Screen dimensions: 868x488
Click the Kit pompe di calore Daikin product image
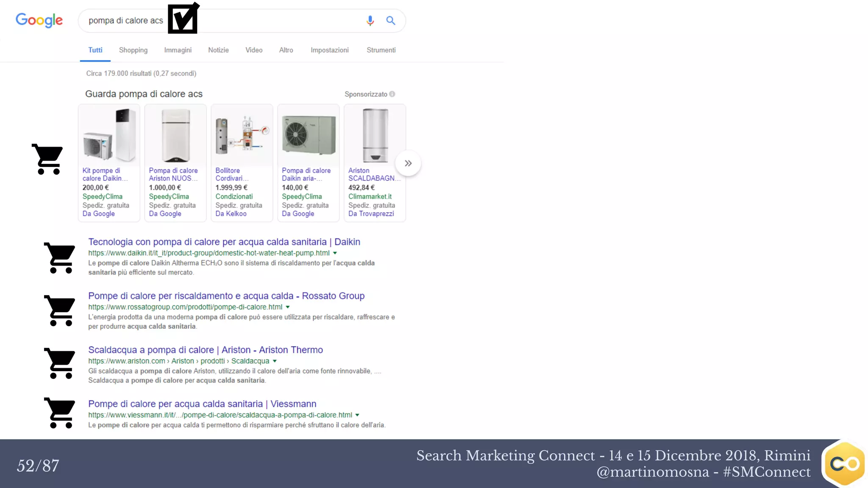click(109, 136)
